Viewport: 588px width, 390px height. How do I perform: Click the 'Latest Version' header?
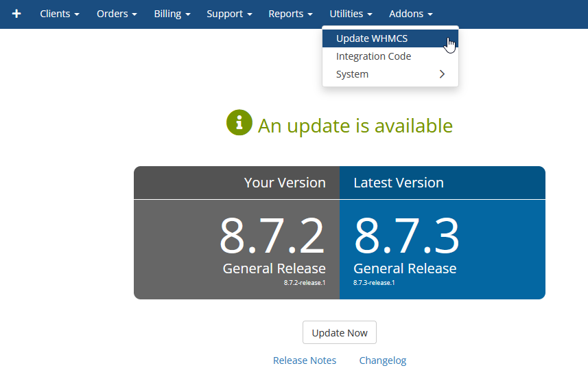(x=399, y=183)
